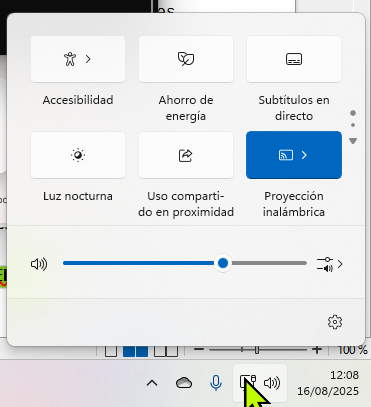Click 'Ahorro de energía' label text
The width and height of the screenshot is (371, 407).
[x=186, y=108]
